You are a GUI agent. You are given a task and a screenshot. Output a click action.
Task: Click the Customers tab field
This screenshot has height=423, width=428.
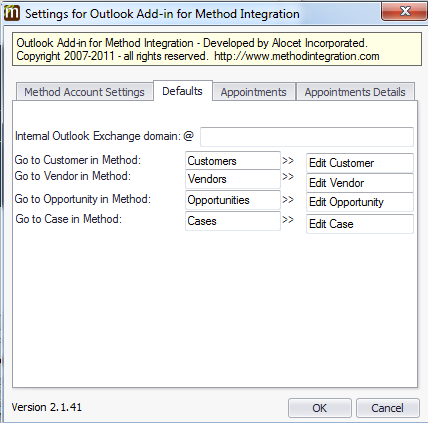click(x=233, y=161)
